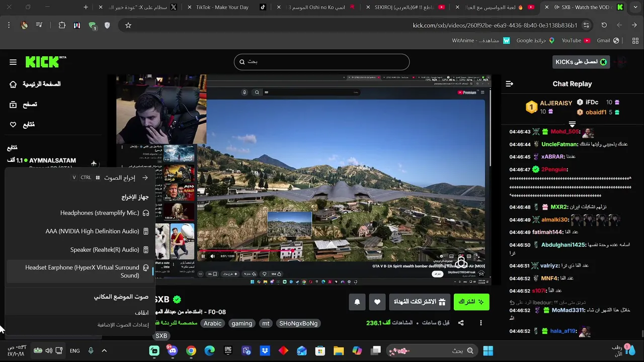
Task: Select Headphones (streamplify Mic.) output
Action: point(80,213)
